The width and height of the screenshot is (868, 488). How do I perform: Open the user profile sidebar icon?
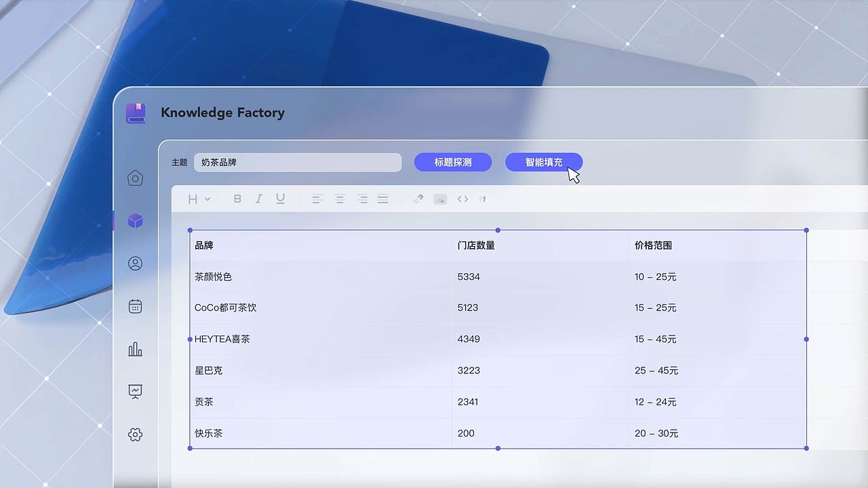(x=136, y=264)
